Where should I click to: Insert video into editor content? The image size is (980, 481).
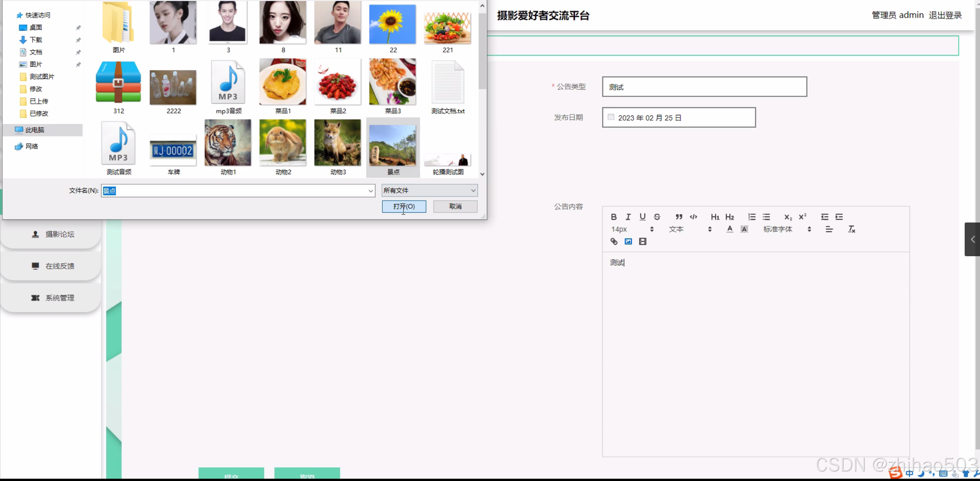[642, 241]
